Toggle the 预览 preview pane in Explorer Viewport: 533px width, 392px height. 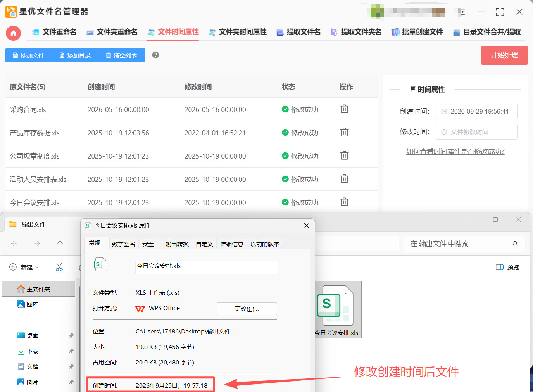[507, 267]
